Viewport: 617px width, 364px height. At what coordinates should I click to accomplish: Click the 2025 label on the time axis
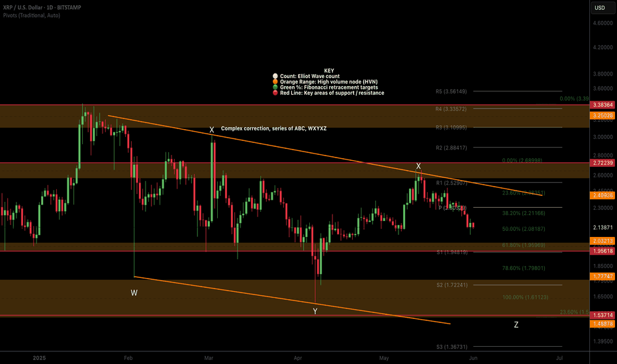[x=39, y=357]
